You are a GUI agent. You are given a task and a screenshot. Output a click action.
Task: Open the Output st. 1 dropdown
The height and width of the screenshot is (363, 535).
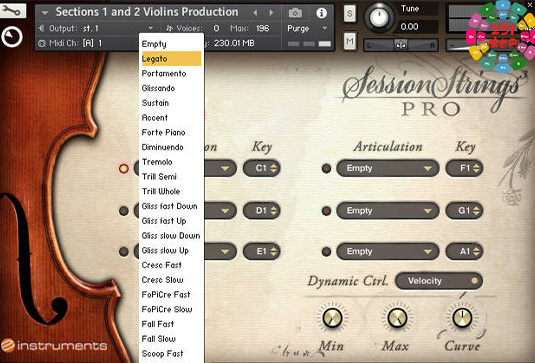pyautogui.click(x=150, y=28)
